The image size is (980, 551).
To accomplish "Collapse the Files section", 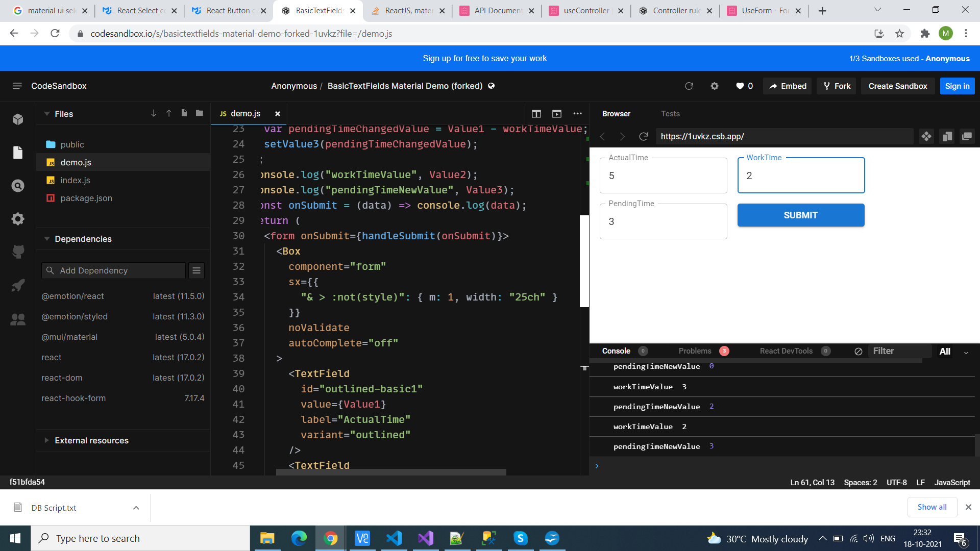I will [47, 114].
